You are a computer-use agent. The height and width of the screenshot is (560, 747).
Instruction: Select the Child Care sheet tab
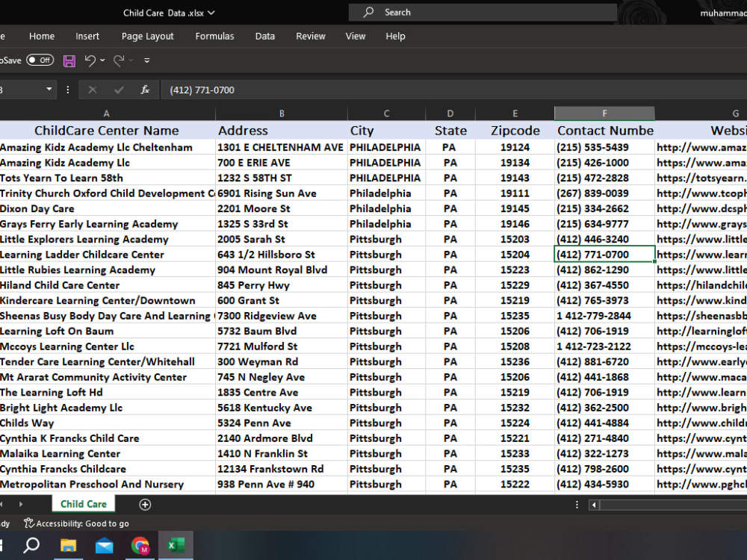(84, 504)
